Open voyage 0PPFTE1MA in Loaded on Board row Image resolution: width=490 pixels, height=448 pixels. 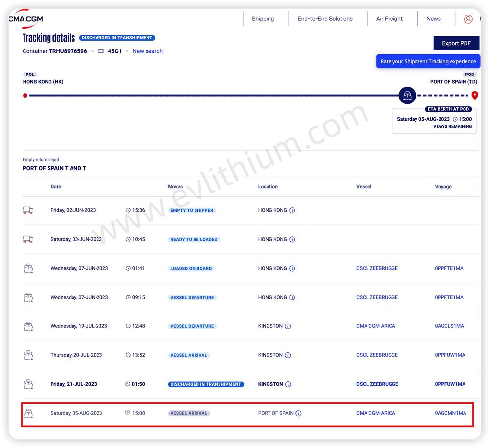pyautogui.click(x=449, y=268)
